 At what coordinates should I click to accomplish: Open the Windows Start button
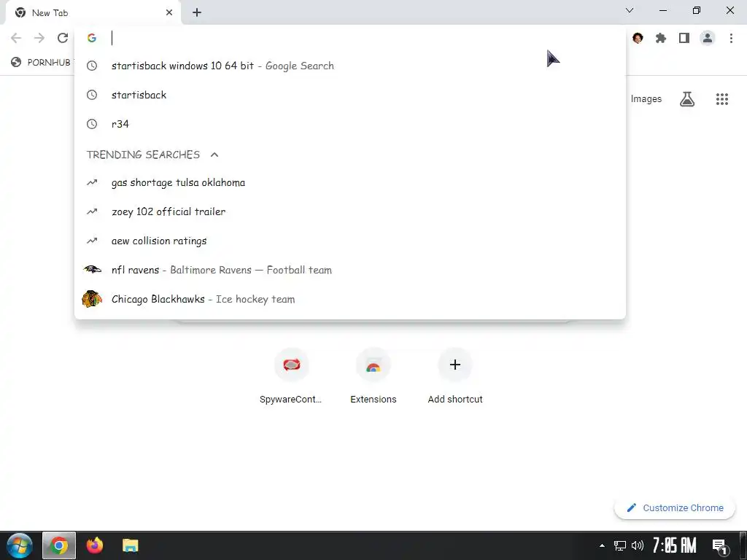(20, 545)
